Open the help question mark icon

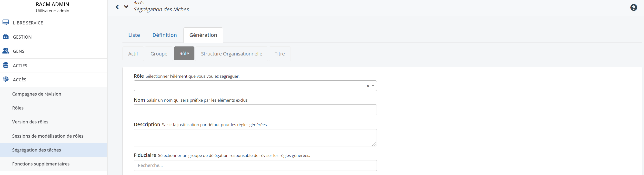[x=634, y=8]
